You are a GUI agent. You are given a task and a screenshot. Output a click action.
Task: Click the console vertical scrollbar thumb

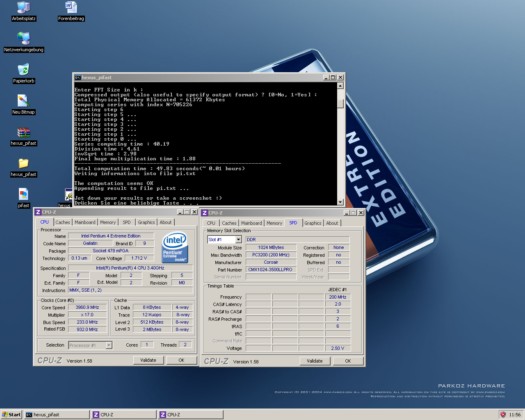340,103
